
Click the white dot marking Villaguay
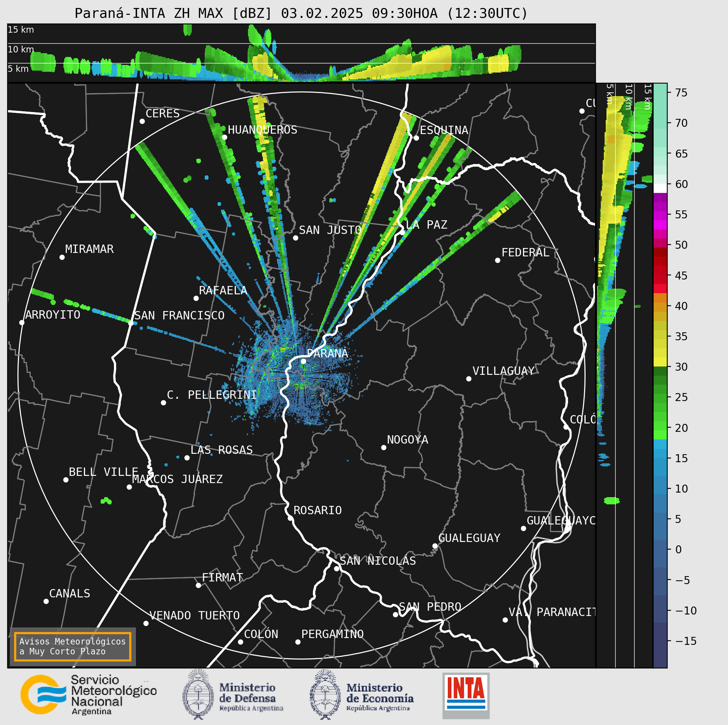coord(469,379)
